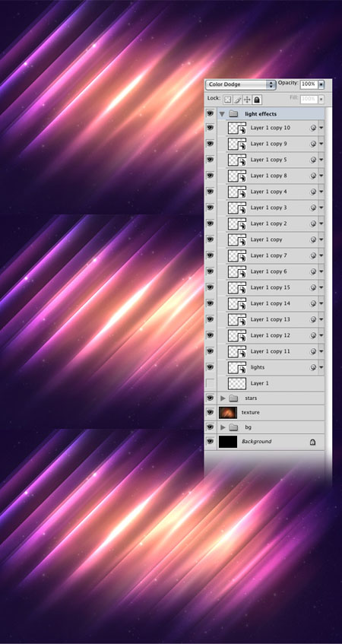Click lock image pixels brush icon

coord(237,100)
